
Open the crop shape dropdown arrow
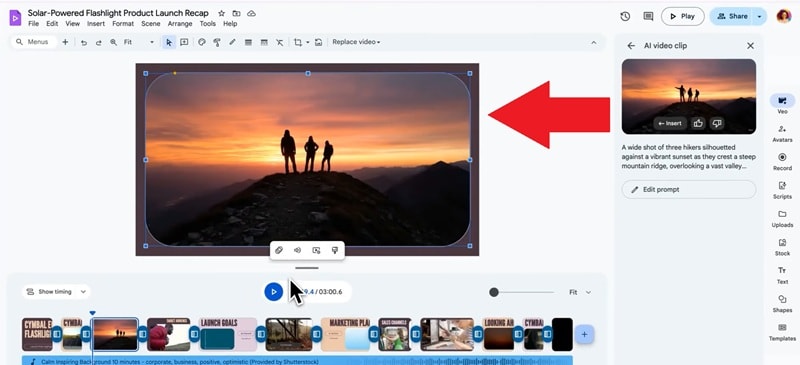pyautogui.click(x=308, y=42)
